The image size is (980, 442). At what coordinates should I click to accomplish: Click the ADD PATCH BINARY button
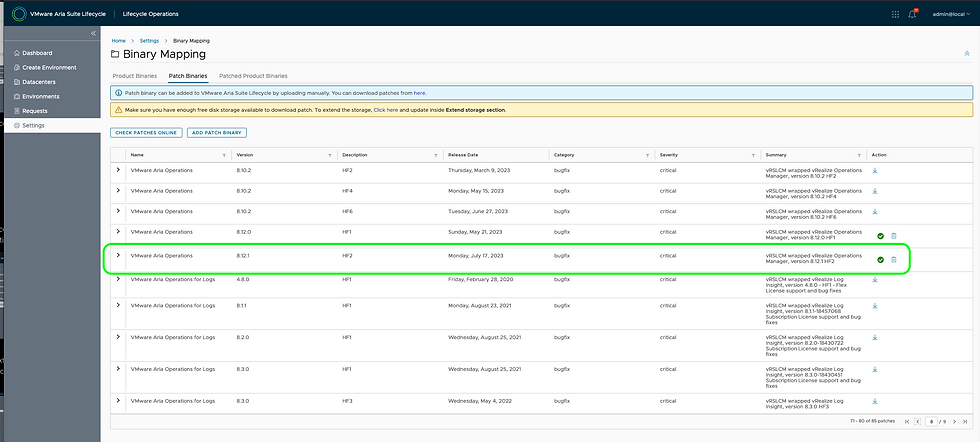218,133
